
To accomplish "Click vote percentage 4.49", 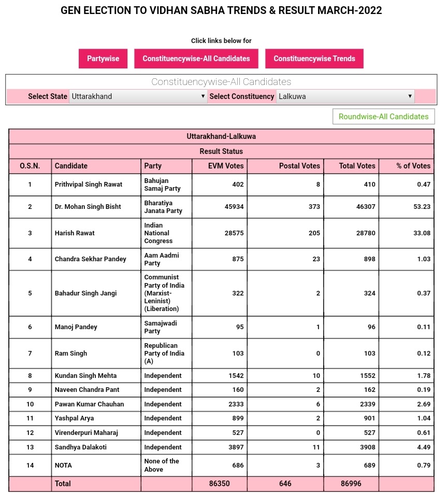I will (424, 447).
